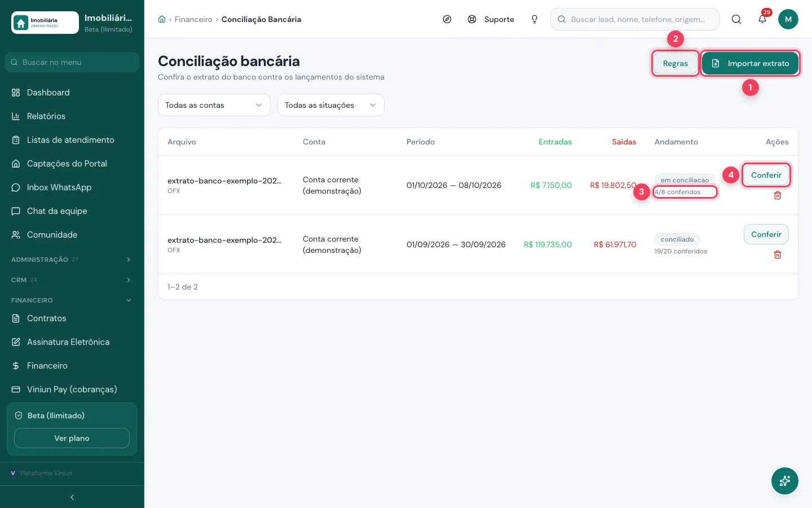Open Assinatura Eletrônica
Viewport: 812px width, 508px height.
point(72,342)
